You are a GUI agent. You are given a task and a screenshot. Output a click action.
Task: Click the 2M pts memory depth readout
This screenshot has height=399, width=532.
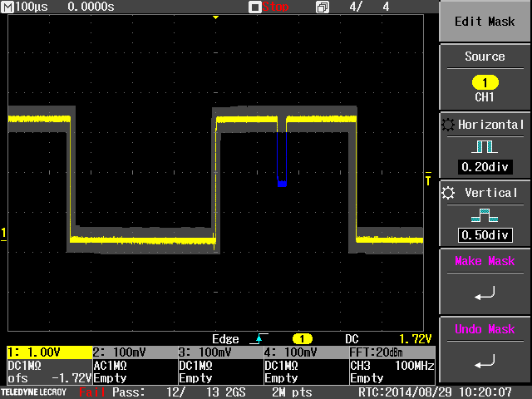point(292,392)
